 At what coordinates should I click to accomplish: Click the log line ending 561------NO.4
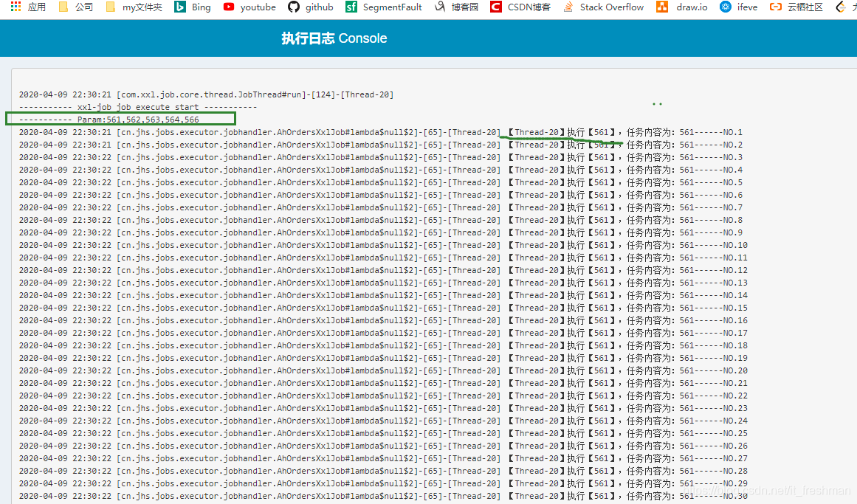tap(380, 170)
